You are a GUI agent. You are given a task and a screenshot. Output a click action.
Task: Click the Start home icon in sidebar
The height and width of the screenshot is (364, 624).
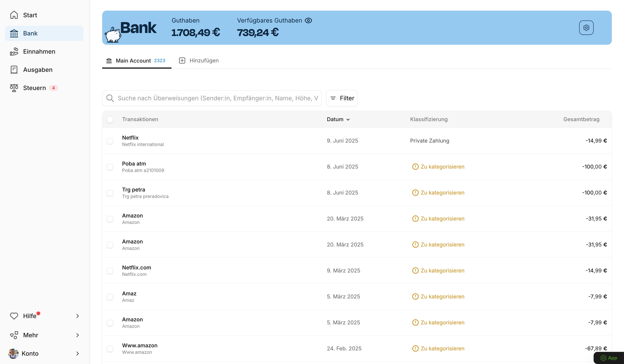pos(14,15)
